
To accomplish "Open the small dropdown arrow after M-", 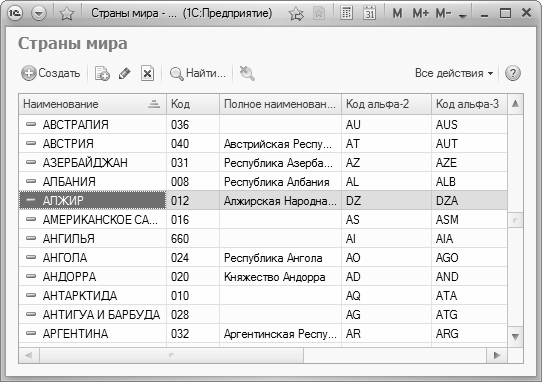I will [462, 16].
